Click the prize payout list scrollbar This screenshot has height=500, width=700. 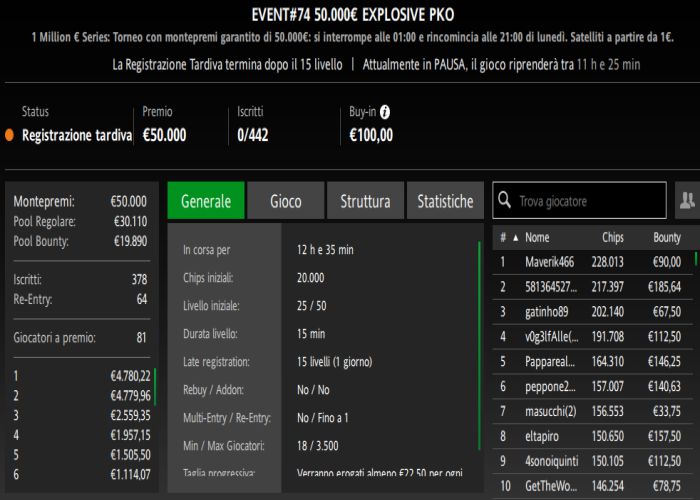click(156, 386)
